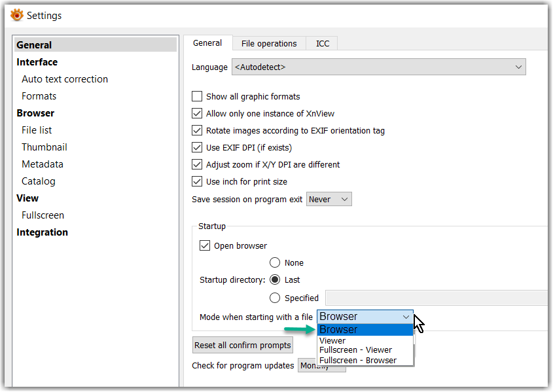Image resolution: width=553 pixels, height=392 pixels.
Task: Select the None startup directory option
Action: pos(275,263)
